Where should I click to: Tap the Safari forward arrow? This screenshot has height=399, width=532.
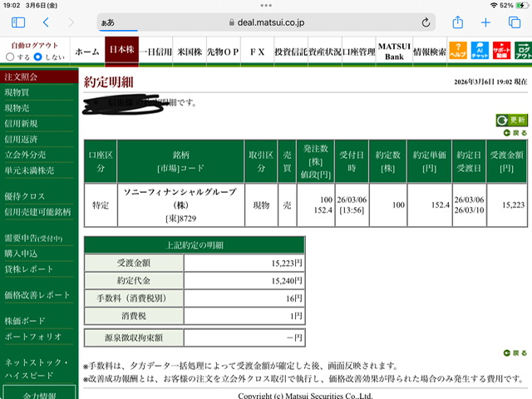(x=71, y=22)
